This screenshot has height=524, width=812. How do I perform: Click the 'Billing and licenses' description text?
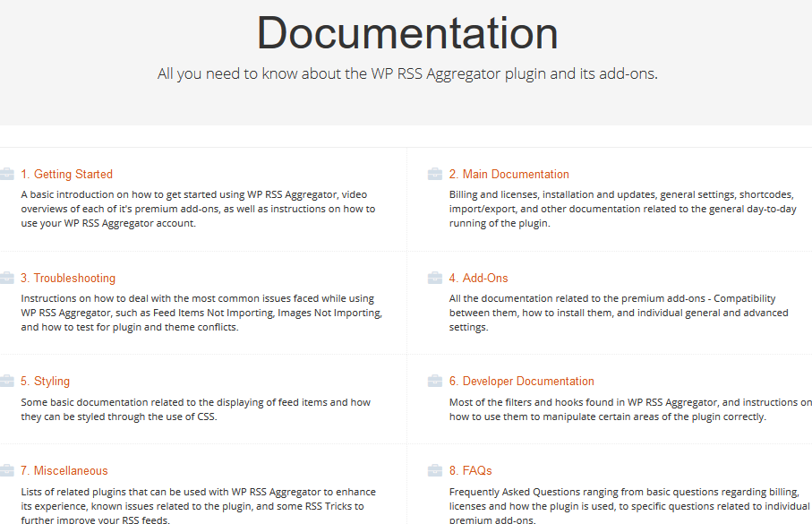(622, 209)
